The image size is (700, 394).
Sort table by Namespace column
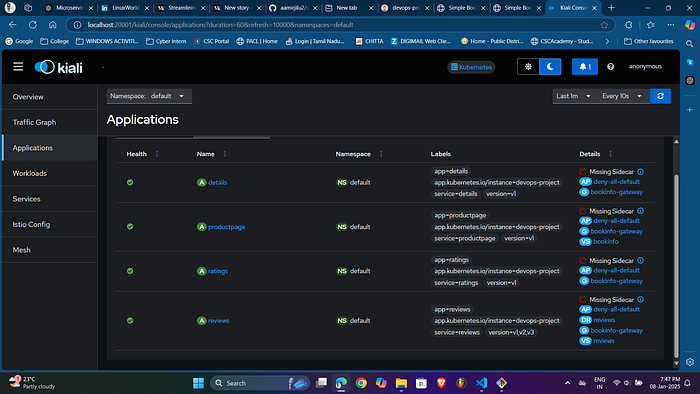359,153
